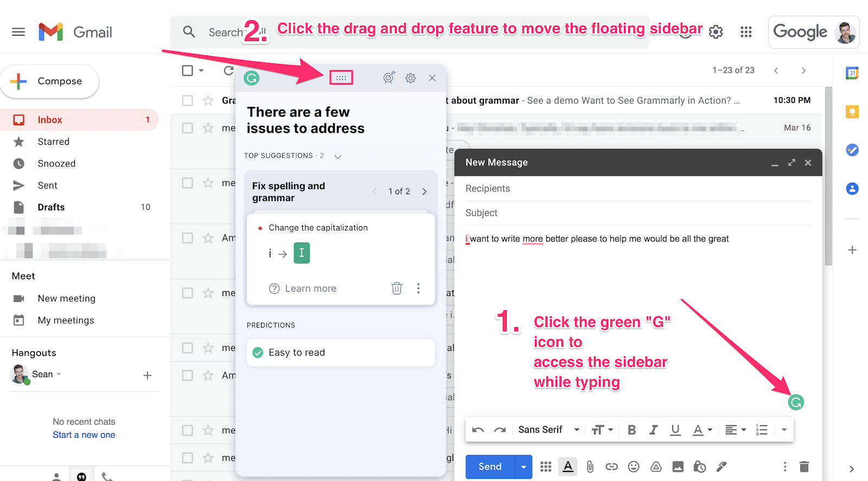Toggle formatting options A icon
Viewport: 868px width, 481px height.
pos(568,466)
